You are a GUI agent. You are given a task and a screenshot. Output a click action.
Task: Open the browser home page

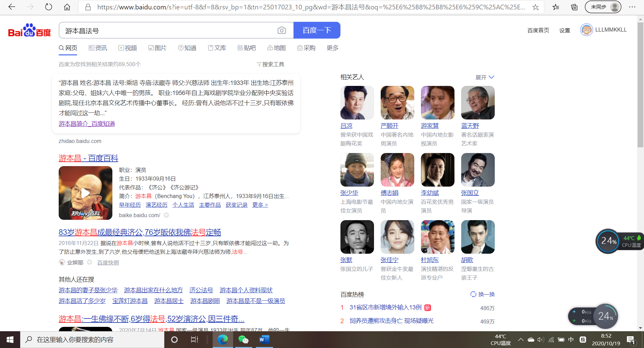coord(67,7)
